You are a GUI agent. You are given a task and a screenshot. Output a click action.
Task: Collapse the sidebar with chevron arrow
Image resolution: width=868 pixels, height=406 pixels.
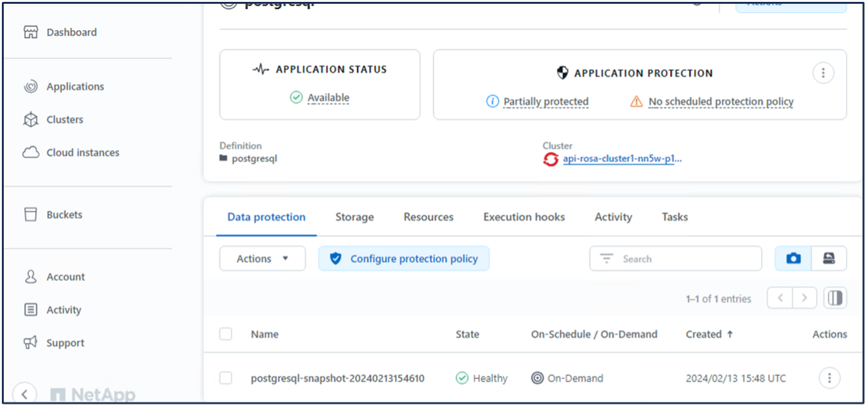[x=24, y=394]
